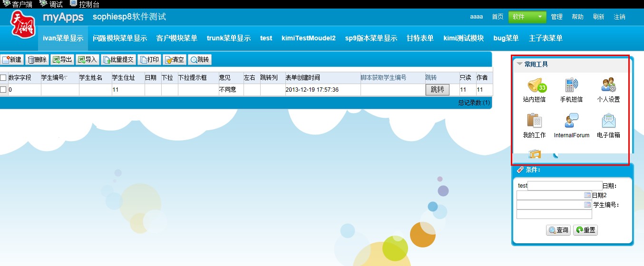Open calendar picker for 日期 field
The height and width of the screenshot is (266, 644).
click(587, 195)
